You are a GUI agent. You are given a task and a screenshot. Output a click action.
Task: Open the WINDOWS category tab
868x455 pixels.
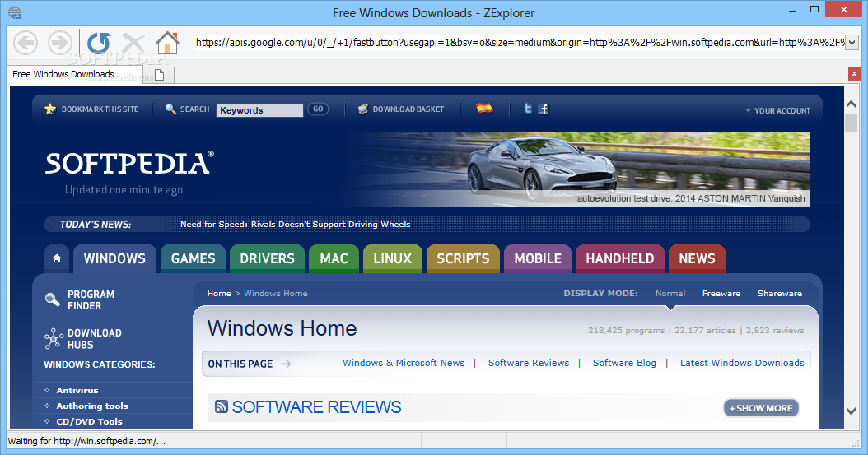(114, 258)
